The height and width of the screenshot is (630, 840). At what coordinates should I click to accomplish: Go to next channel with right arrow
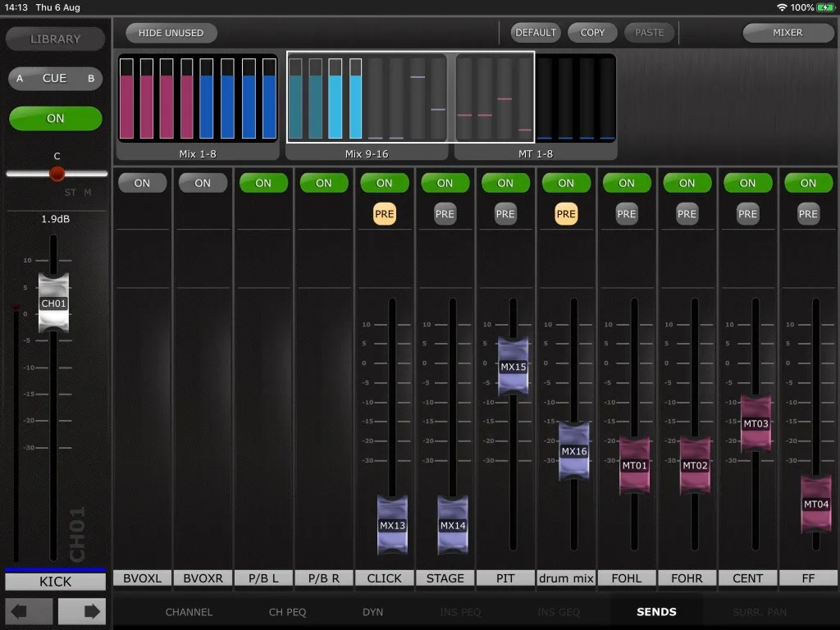coord(82,611)
